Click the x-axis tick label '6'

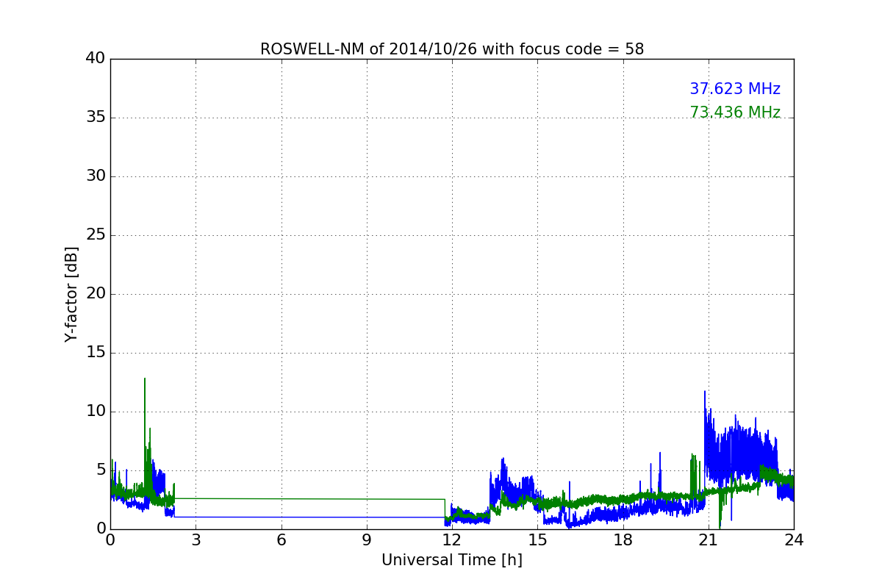pyautogui.click(x=282, y=540)
